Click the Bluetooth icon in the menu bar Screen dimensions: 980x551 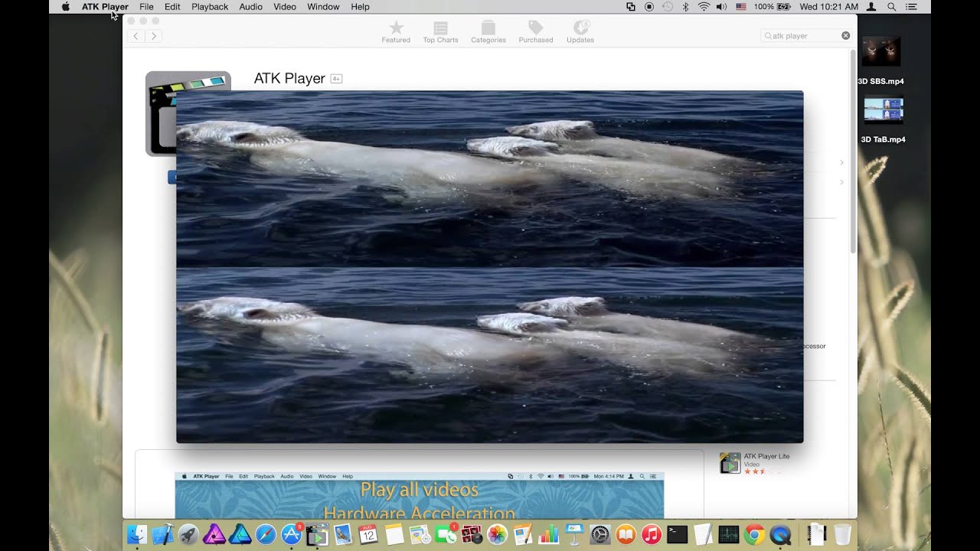[686, 7]
